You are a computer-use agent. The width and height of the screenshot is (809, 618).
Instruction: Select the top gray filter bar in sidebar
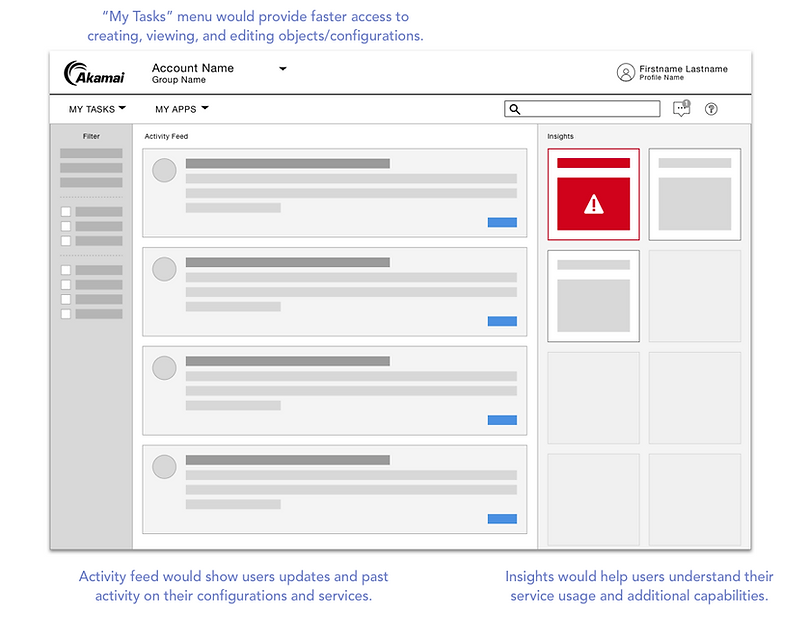[91, 153]
